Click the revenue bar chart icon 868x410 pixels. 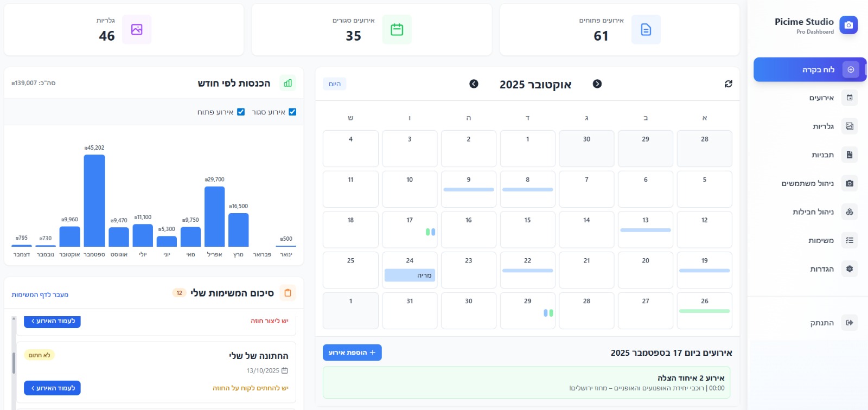[288, 83]
